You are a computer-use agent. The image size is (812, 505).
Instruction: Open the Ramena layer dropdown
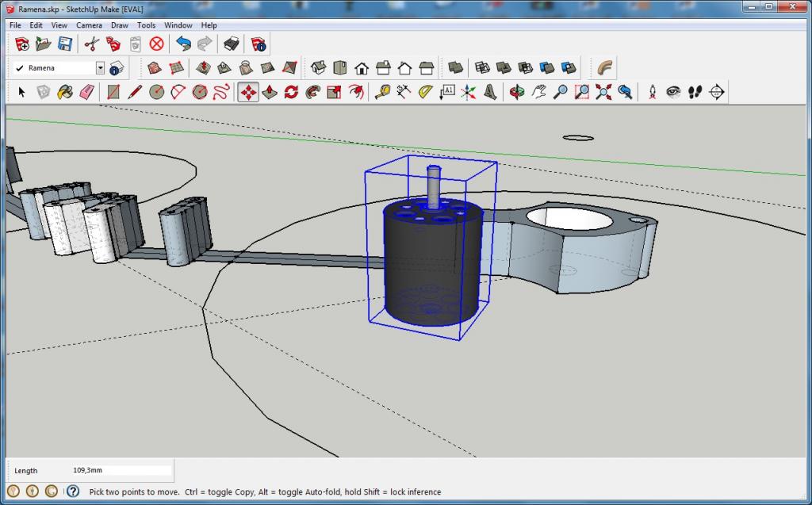(100, 68)
